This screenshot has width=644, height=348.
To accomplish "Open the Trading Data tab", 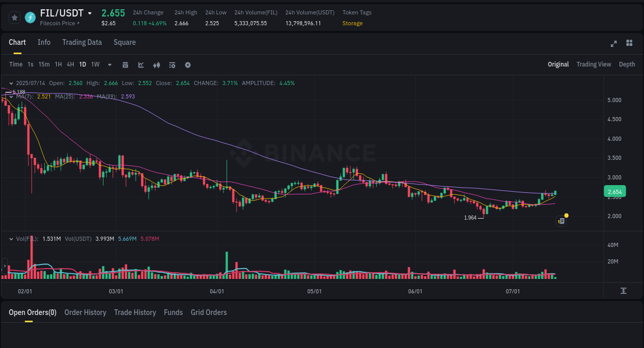I will (82, 42).
